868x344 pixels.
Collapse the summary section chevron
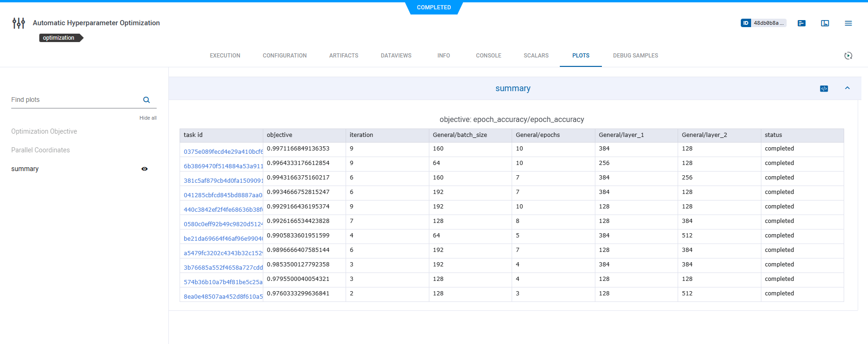[847, 88]
